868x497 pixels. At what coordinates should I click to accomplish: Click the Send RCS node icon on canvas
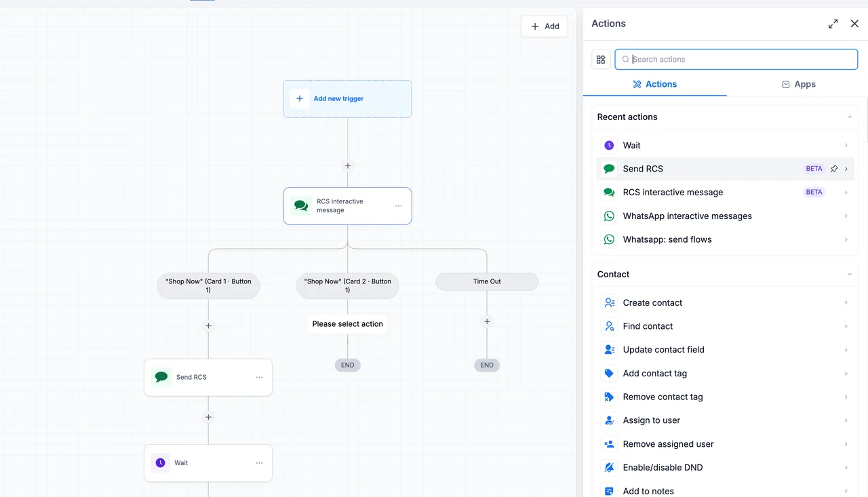161,377
